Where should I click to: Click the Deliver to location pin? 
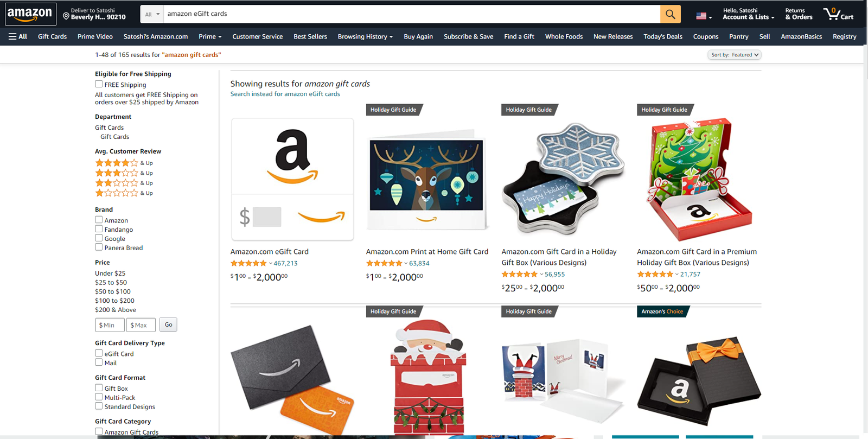click(66, 16)
